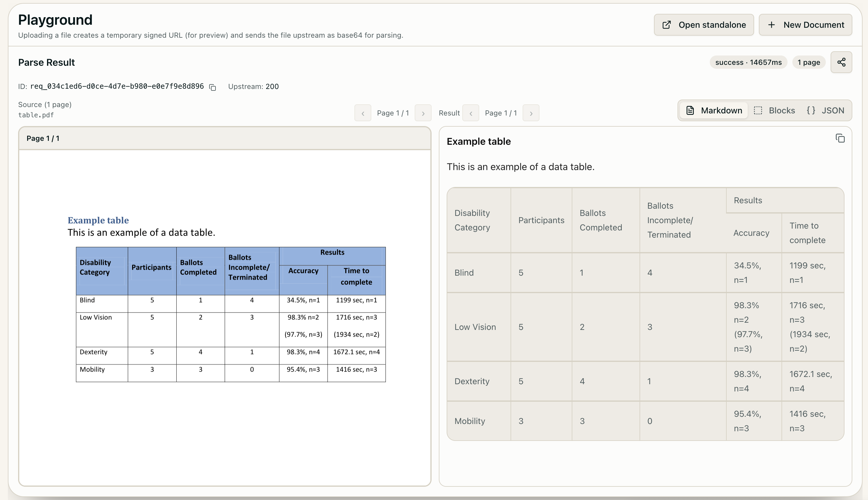868x500 pixels.
Task: Click the Results header cell in parsed table
Action: (748, 200)
